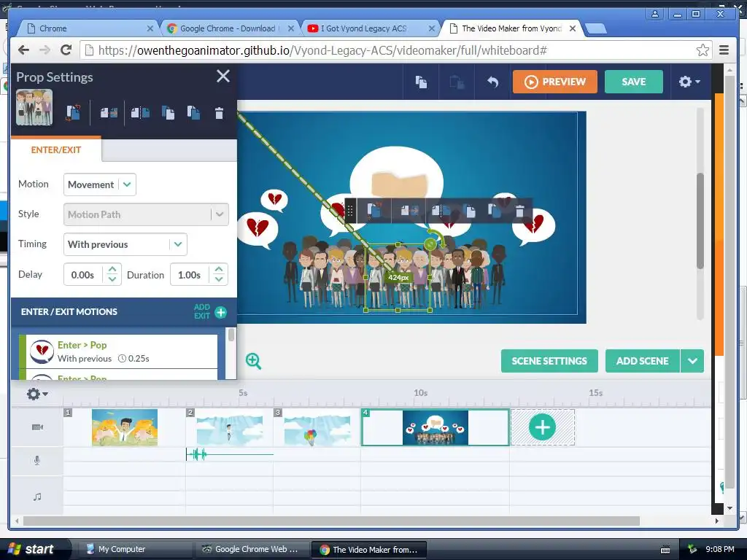The width and height of the screenshot is (747, 560).
Task: Decrease the Delay value with down arrow
Action: 112,279
